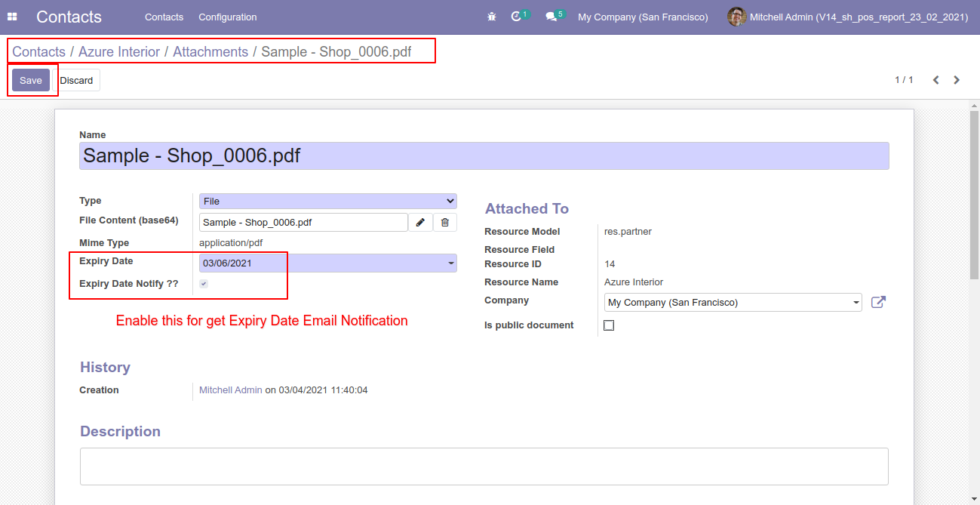Screen dimensions: 980x505
Task: Go to previous record arrow
Action: point(935,80)
